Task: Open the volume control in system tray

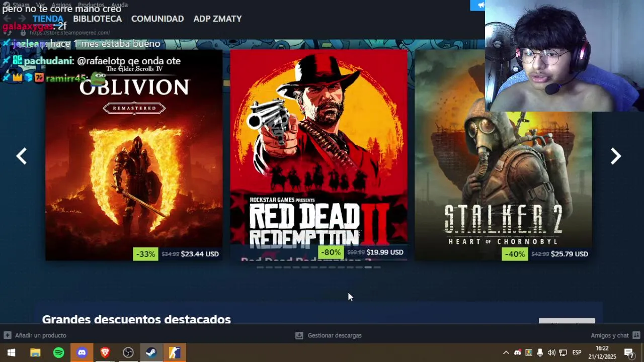Action: point(551,352)
